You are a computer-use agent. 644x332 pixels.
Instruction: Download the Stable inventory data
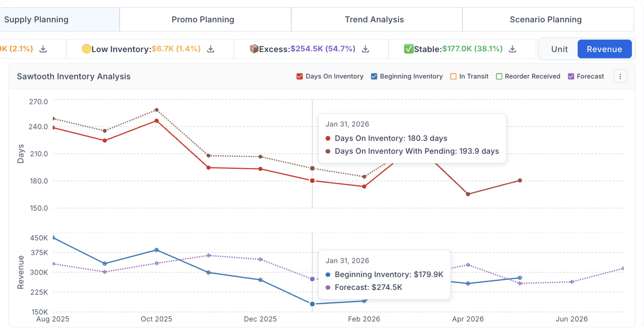[513, 49]
